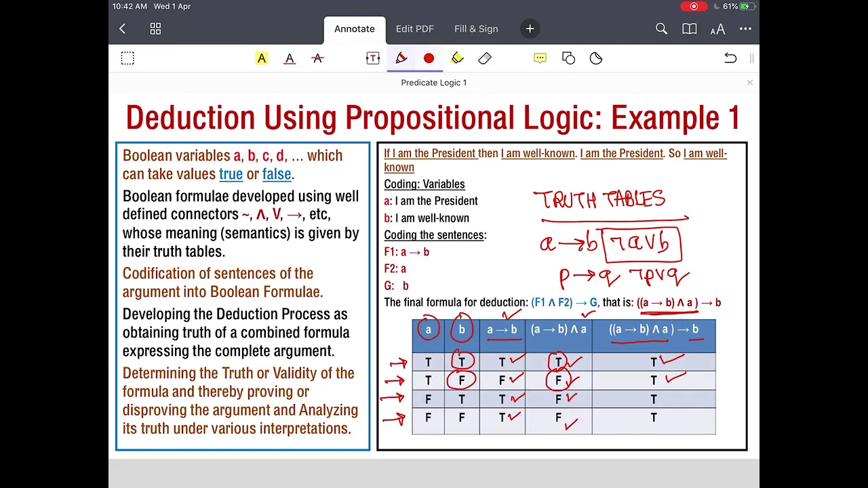
Task: Tap the red screen recording indicator
Action: point(694,6)
